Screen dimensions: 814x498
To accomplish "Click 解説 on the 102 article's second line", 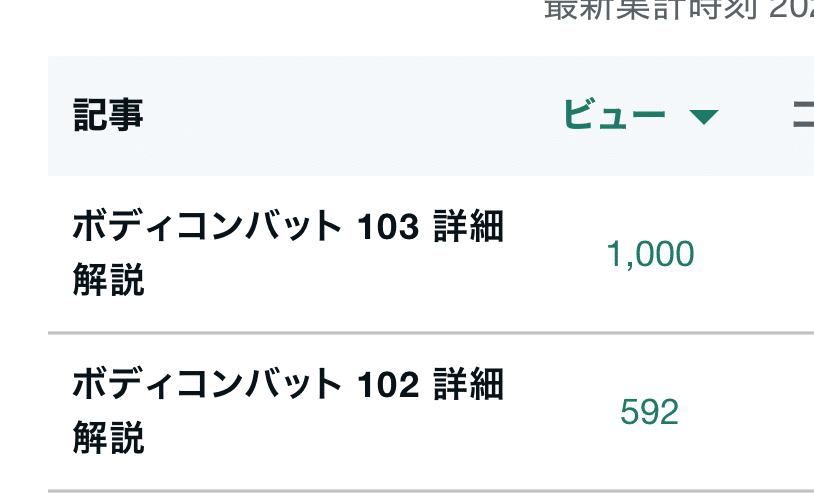I will coord(108,437).
